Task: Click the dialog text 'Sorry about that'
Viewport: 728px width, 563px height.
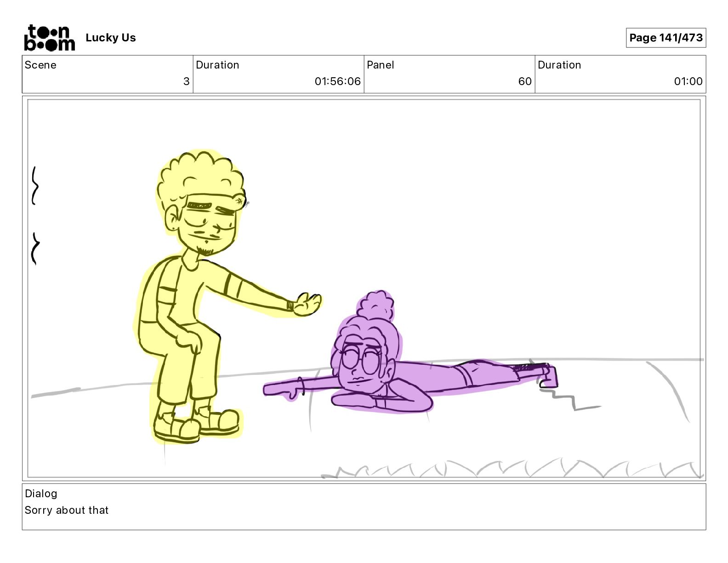Action: 67,510
